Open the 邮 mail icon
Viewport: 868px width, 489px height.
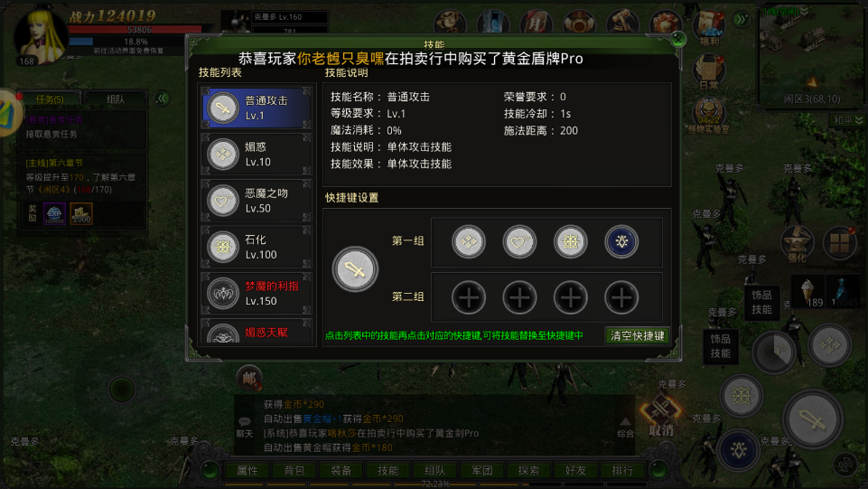point(248,378)
